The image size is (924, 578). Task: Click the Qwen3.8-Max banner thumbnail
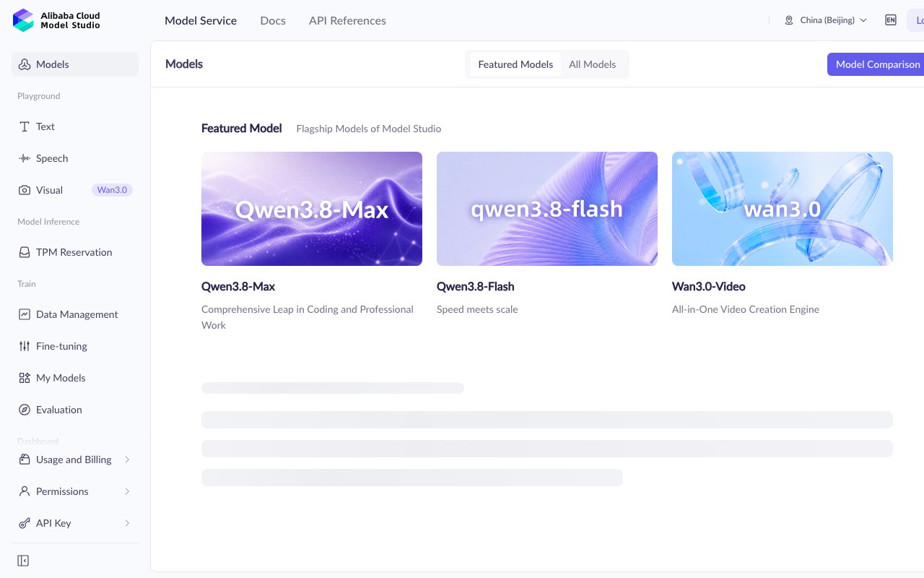point(312,209)
